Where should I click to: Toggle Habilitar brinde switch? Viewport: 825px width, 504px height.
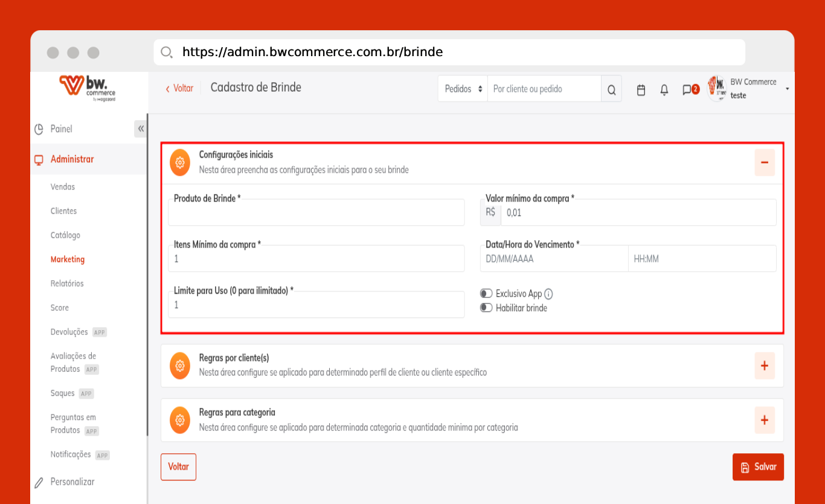(x=486, y=308)
